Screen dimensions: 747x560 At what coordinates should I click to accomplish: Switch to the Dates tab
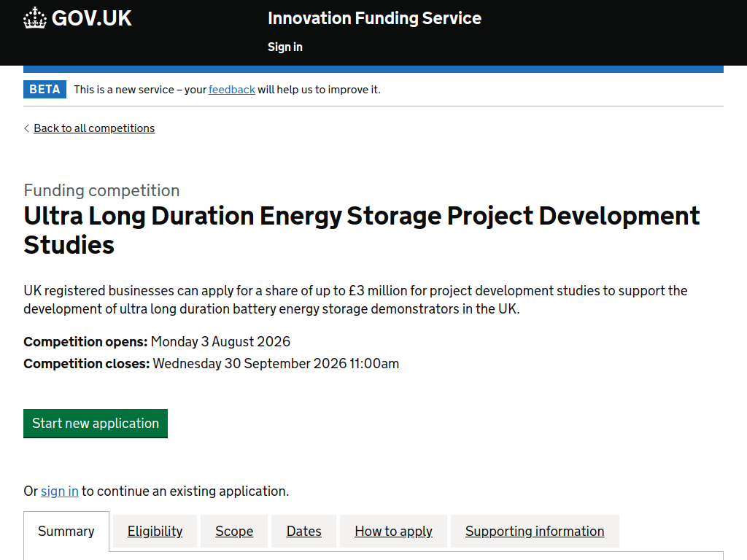304,532
